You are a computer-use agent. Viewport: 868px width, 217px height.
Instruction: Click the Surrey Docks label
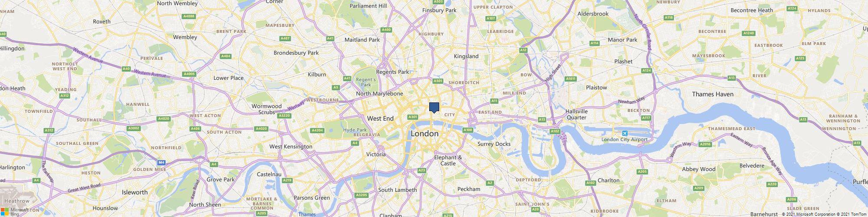point(494,144)
